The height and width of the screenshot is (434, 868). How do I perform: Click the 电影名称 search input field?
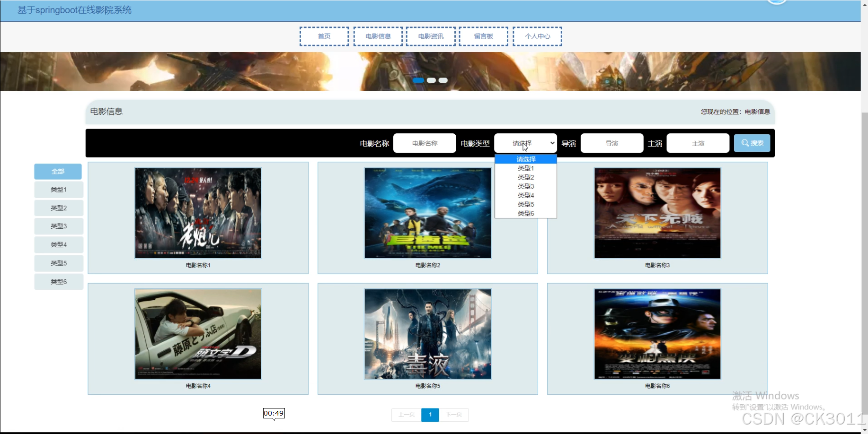pos(425,143)
